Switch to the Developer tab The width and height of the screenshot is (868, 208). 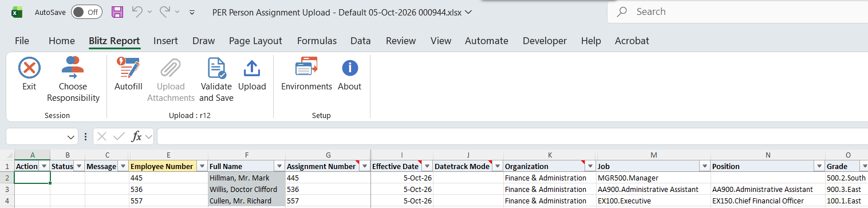[x=545, y=41]
